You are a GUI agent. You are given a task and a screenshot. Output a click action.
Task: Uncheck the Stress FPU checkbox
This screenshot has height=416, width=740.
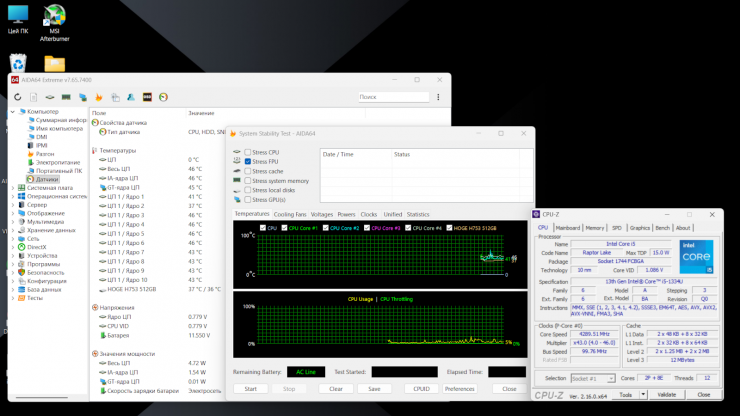pyautogui.click(x=248, y=161)
